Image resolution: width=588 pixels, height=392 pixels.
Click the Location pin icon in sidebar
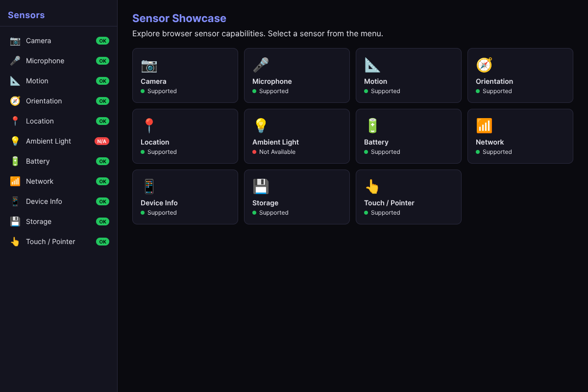(x=15, y=121)
